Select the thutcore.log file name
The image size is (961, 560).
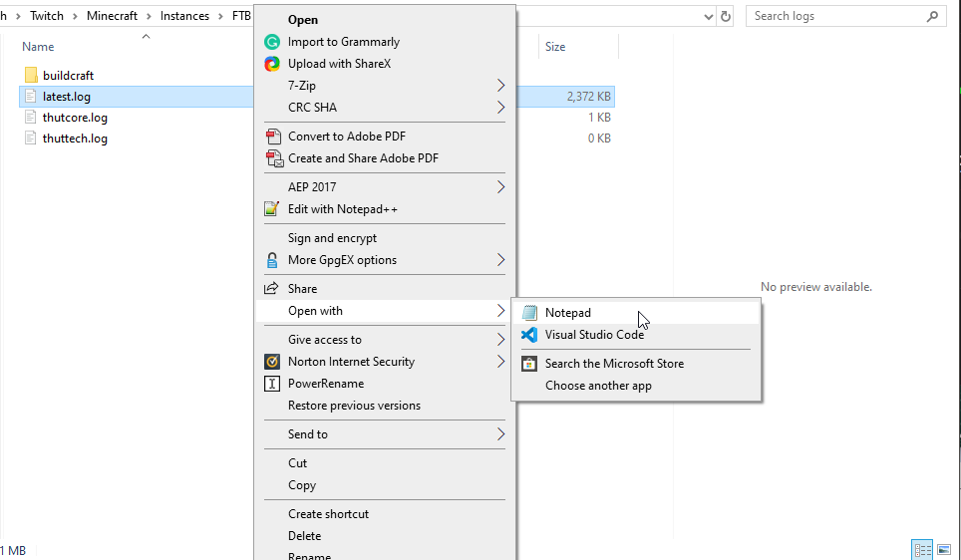(x=75, y=117)
